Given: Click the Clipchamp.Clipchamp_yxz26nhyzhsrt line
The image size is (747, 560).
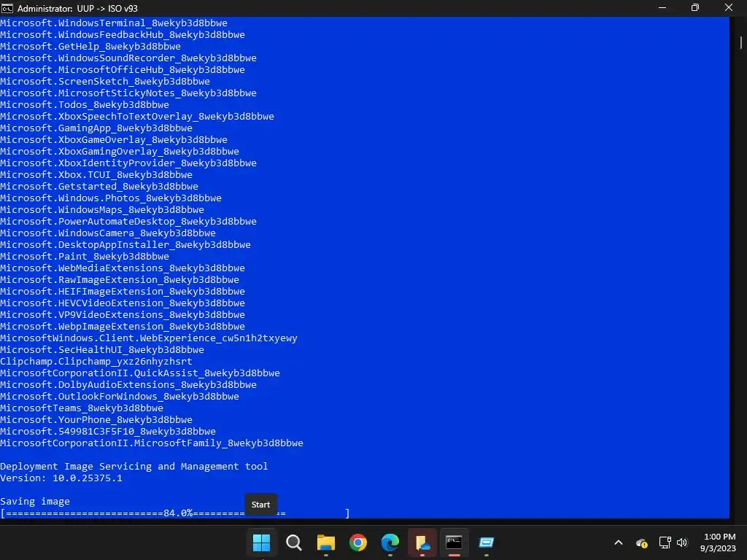Looking at the screenshot, I should (96, 362).
